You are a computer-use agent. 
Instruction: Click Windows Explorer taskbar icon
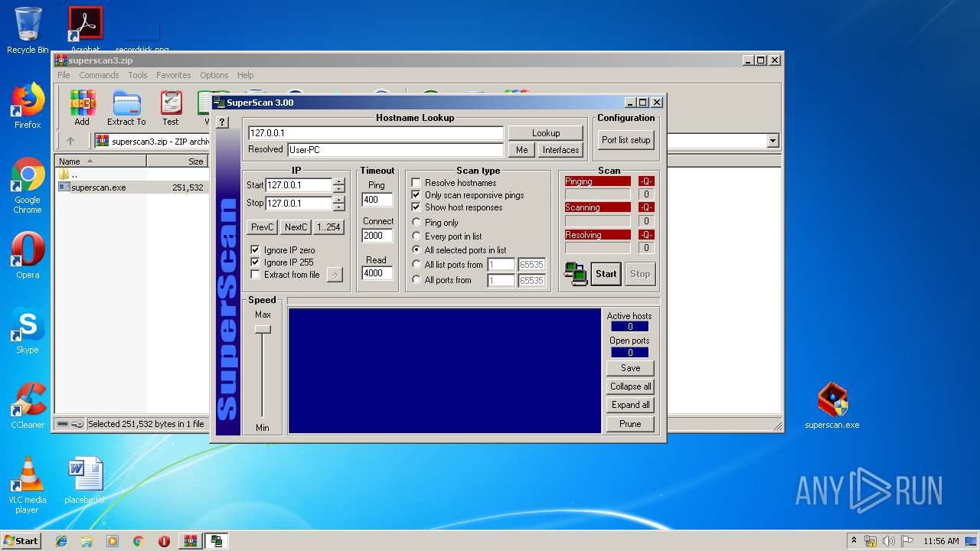(87, 541)
